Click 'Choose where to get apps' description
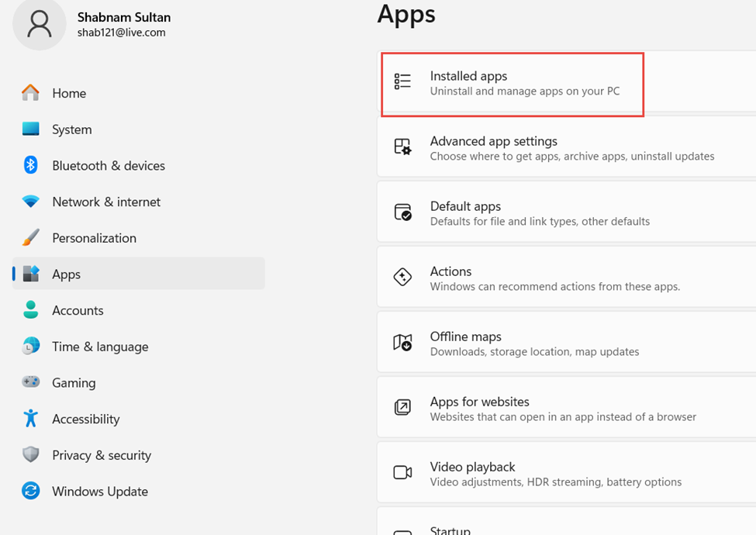Image resolution: width=756 pixels, height=535 pixels. point(572,156)
